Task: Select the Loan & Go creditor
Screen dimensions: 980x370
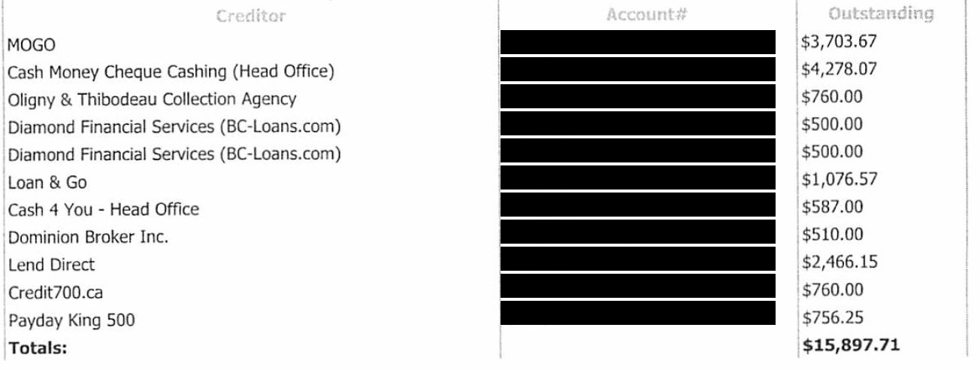Action: click(x=47, y=182)
